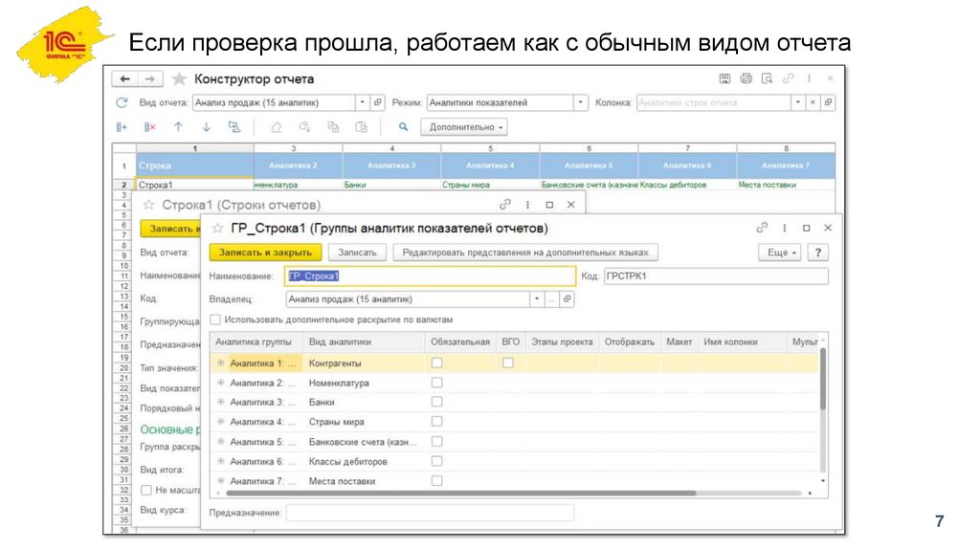The image size is (980, 549).
Task: Expand the Аналитика 5 tree row
Action: tap(221, 442)
